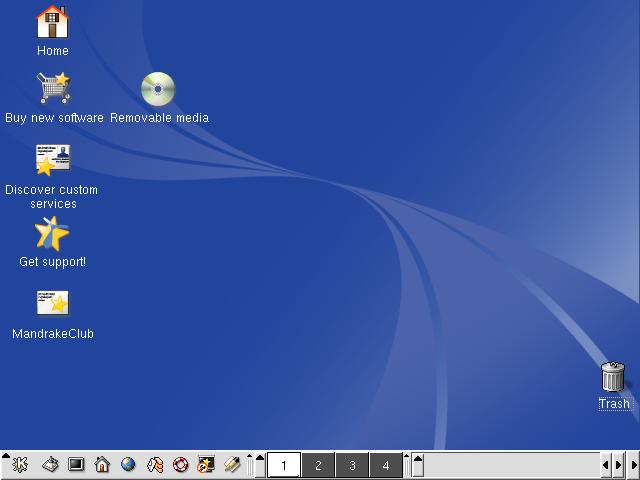Open the lifesaver help icon in panel
The width and height of the screenshot is (640, 480).
(181, 465)
